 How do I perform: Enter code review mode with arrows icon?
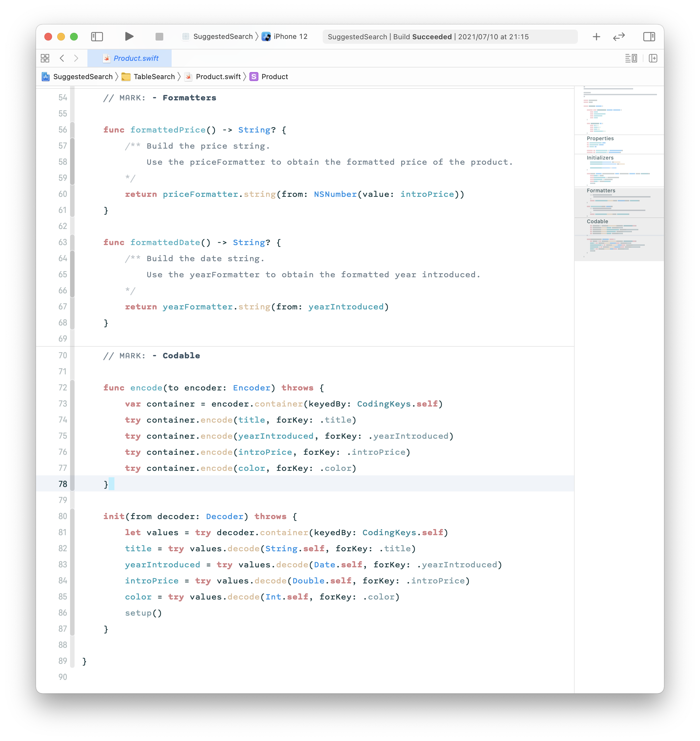pos(619,37)
